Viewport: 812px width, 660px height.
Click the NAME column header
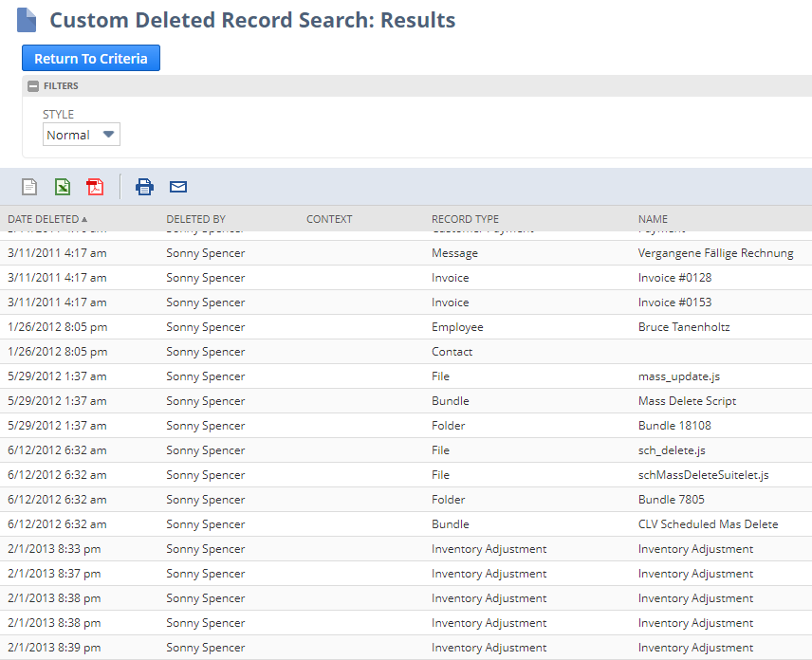(653, 219)
